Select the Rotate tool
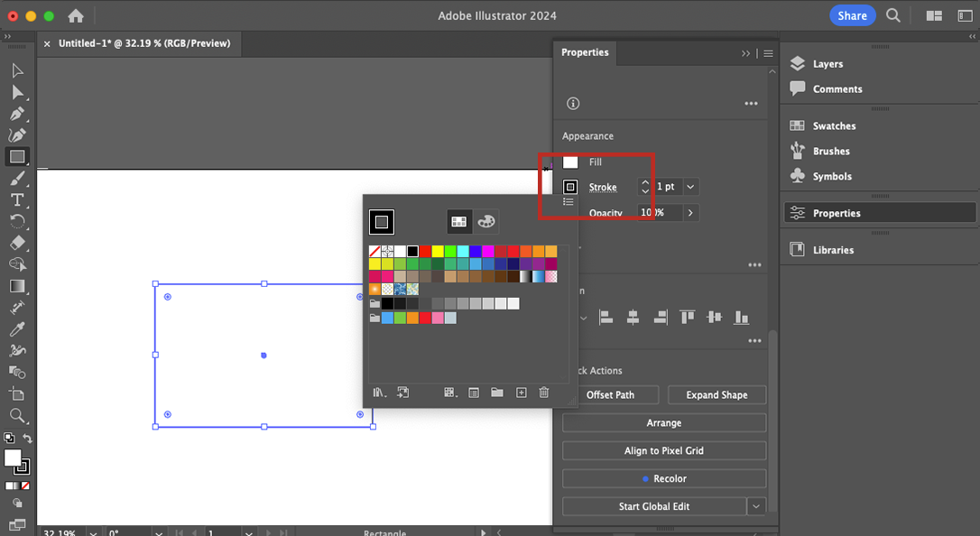Screen dimensions: 980x536 coord(17,221)
